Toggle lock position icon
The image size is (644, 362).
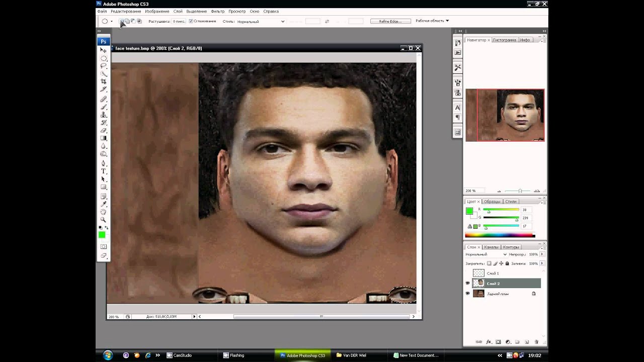[501, 263]
